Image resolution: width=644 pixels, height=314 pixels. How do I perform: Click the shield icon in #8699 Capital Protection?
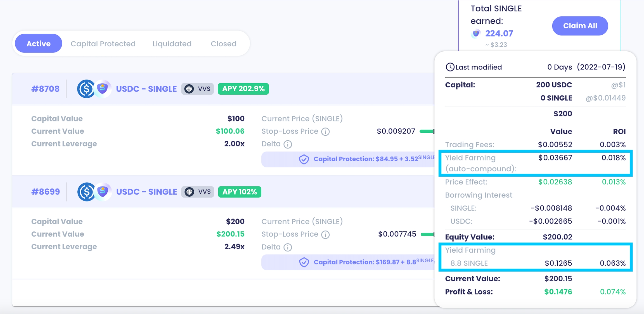pyautogui.click(x=304, y=262)
